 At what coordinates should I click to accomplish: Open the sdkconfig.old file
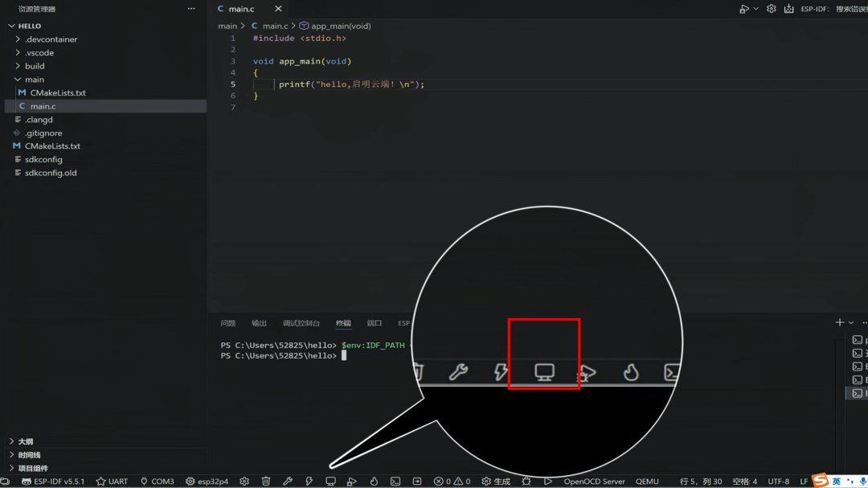(x=51, y=173)
